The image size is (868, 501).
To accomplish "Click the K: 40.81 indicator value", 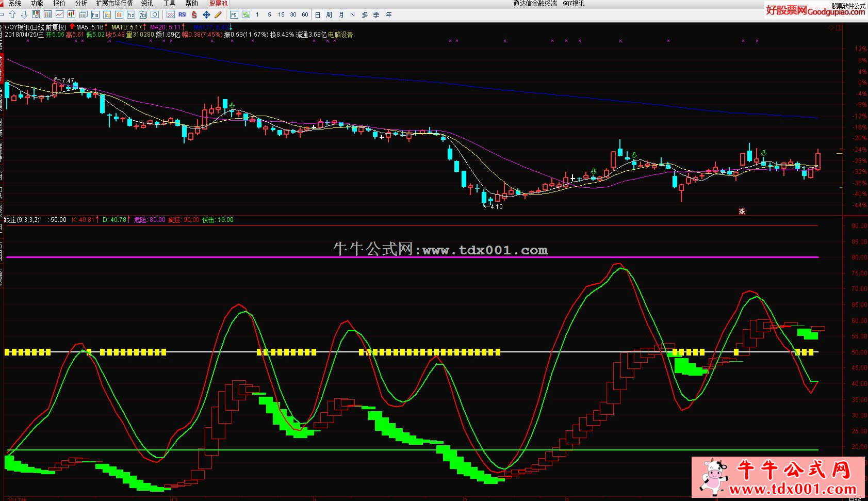I will coord(83,220).
